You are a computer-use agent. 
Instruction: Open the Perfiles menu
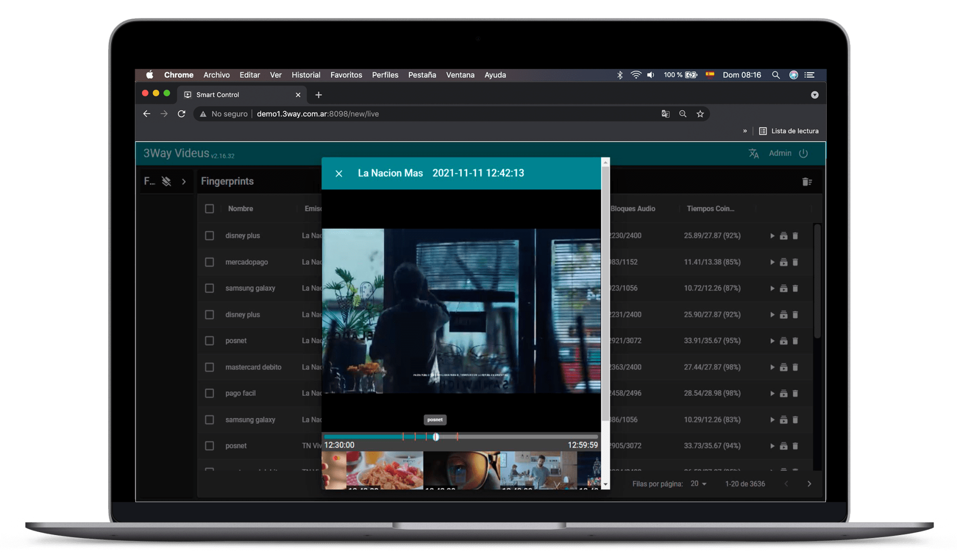[385, 75]
